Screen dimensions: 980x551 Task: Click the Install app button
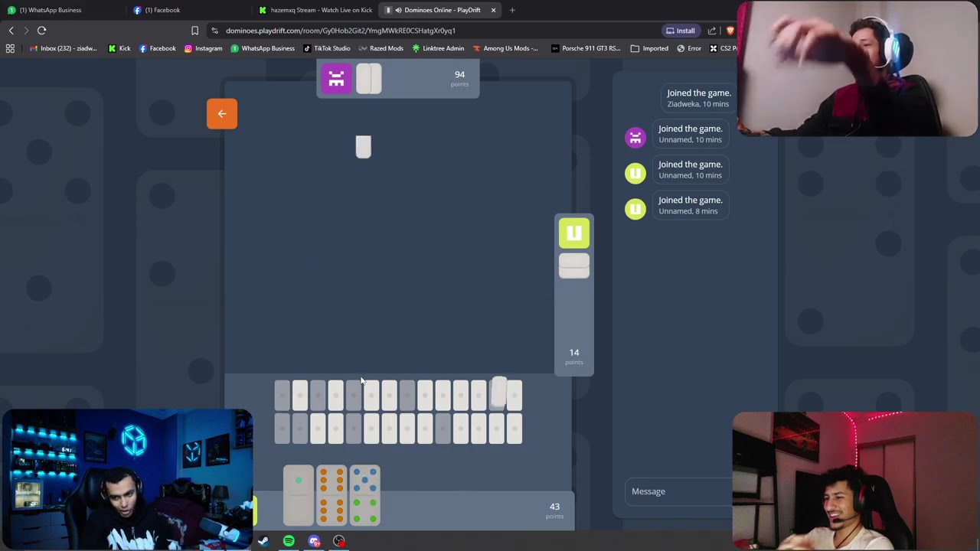681,31
